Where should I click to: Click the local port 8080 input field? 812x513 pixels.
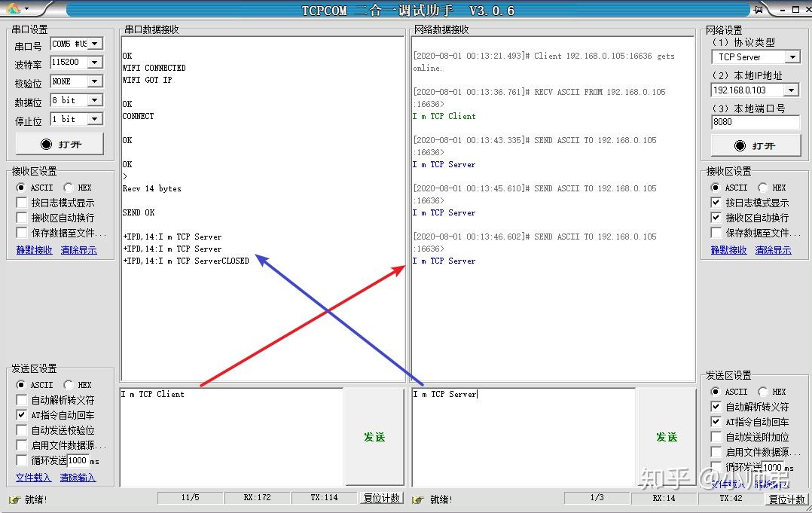tap(753, 122)
